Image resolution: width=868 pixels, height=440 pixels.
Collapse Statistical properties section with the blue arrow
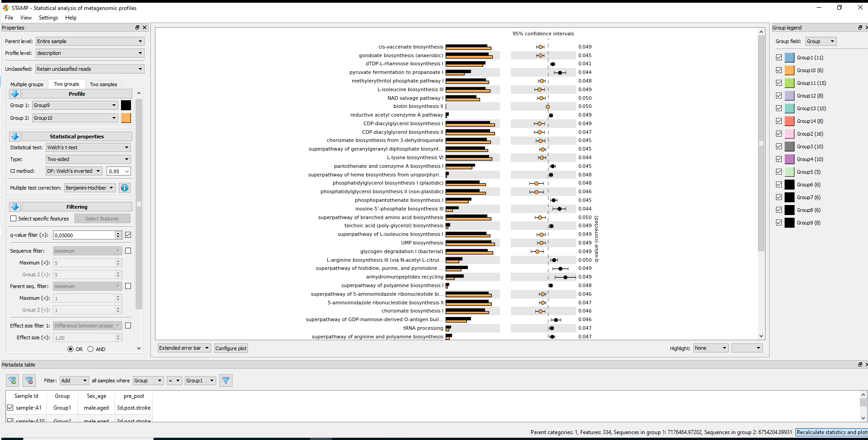pos(15,137)
